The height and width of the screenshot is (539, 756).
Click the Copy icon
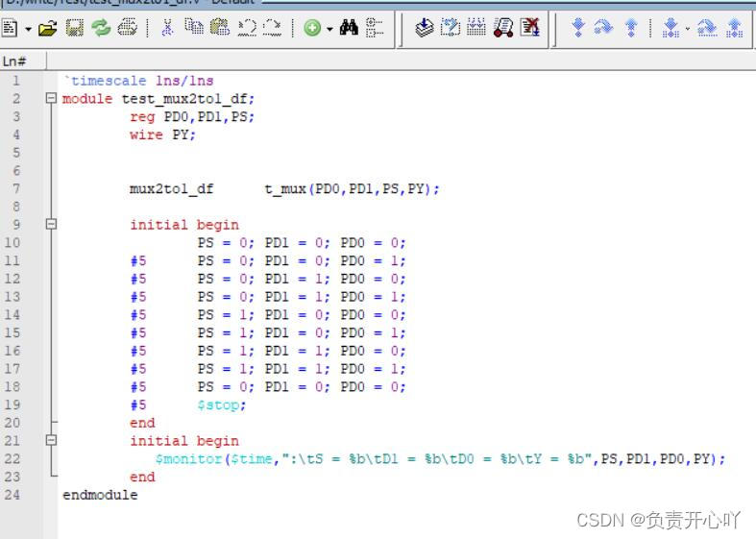194,27
